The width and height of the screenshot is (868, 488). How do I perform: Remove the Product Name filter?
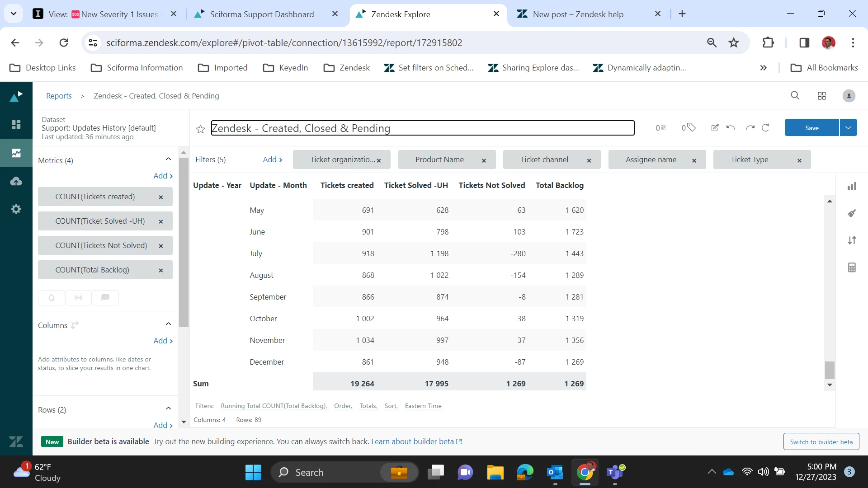click(x=484, y=160)
